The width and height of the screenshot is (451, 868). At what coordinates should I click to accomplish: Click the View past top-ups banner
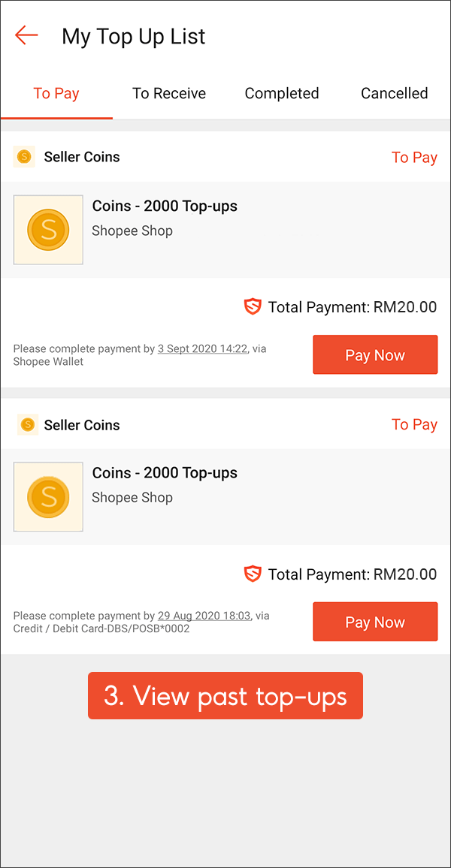click(x=225, y=695)
